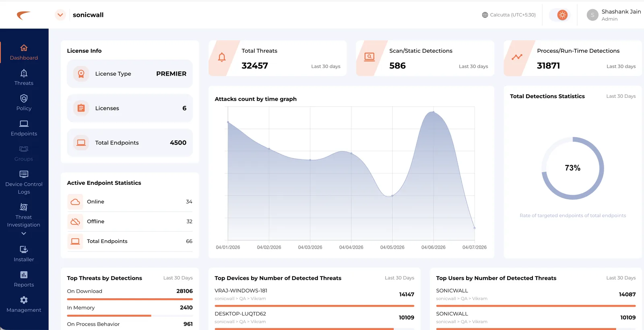Click the Process/Run-Time Detections trend icon
The width and height of the screenshot is (644, 330).
point(517,57)
